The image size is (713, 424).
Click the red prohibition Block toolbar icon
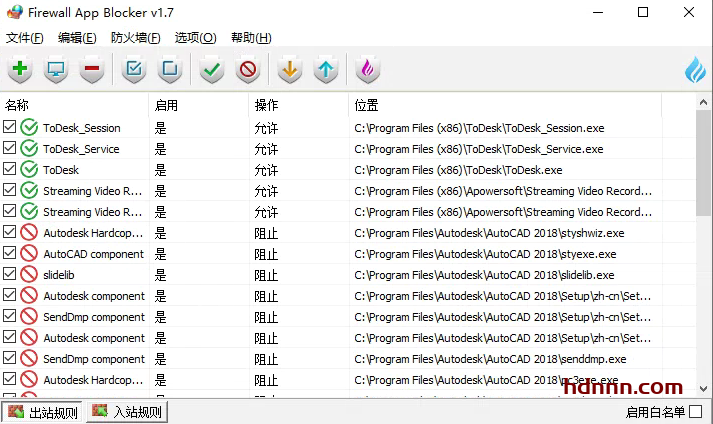(x=248, y=69)
